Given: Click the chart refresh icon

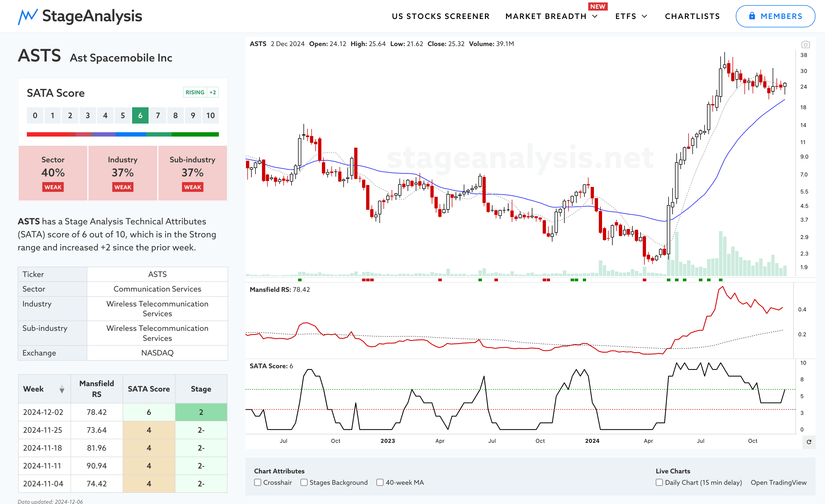Looking at the screenshot, I should [x=809, y=442].
